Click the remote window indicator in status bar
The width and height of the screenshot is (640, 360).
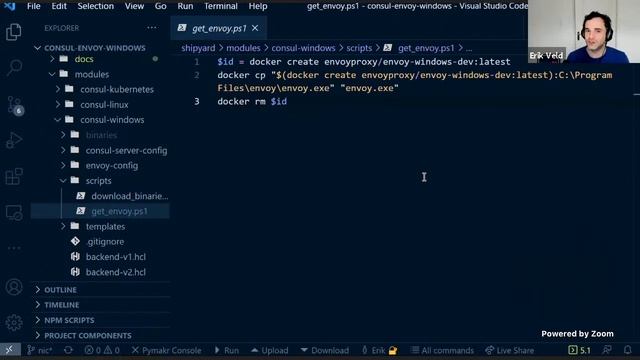(x=10, y=350)
